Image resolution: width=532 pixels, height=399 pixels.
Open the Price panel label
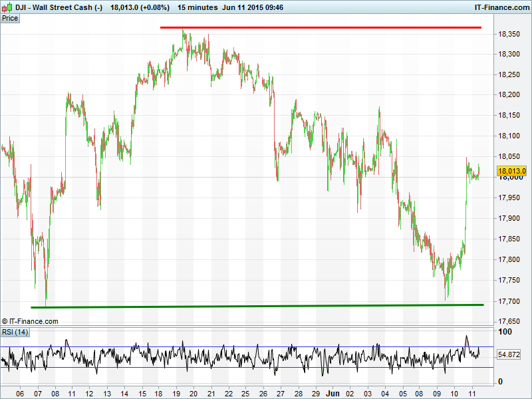[10, 18]
